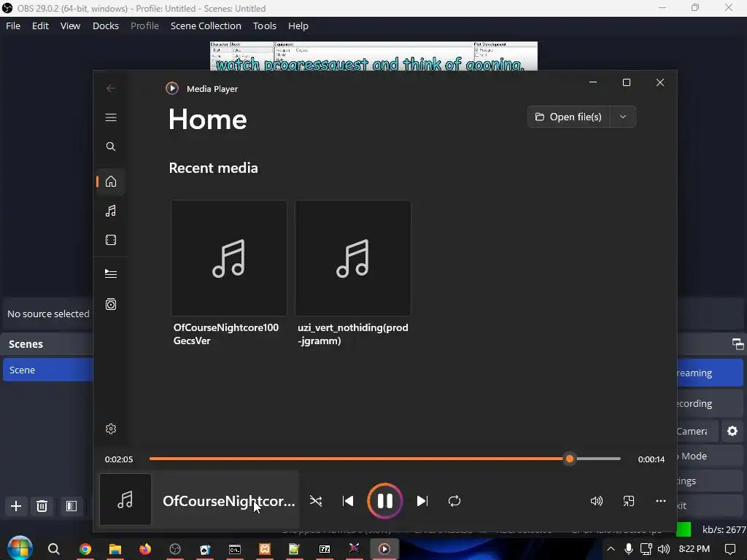Open Media Player settings gear

point(111,429)
